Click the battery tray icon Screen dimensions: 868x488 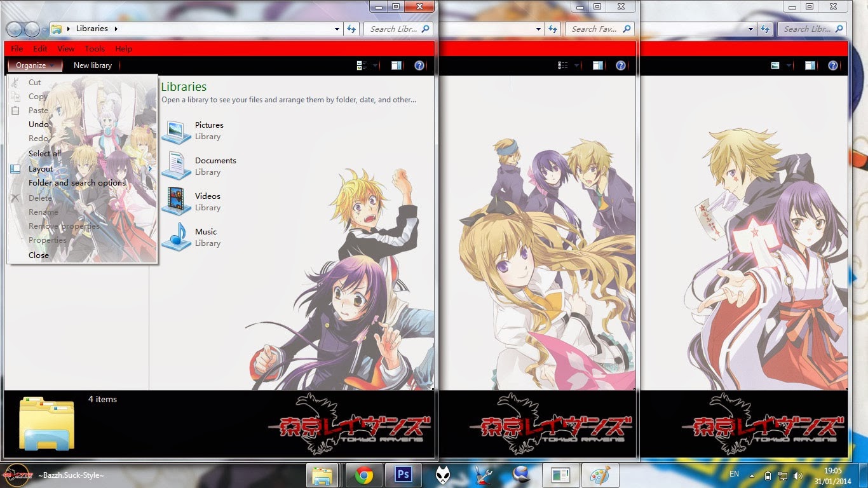[x=768, y=475]
